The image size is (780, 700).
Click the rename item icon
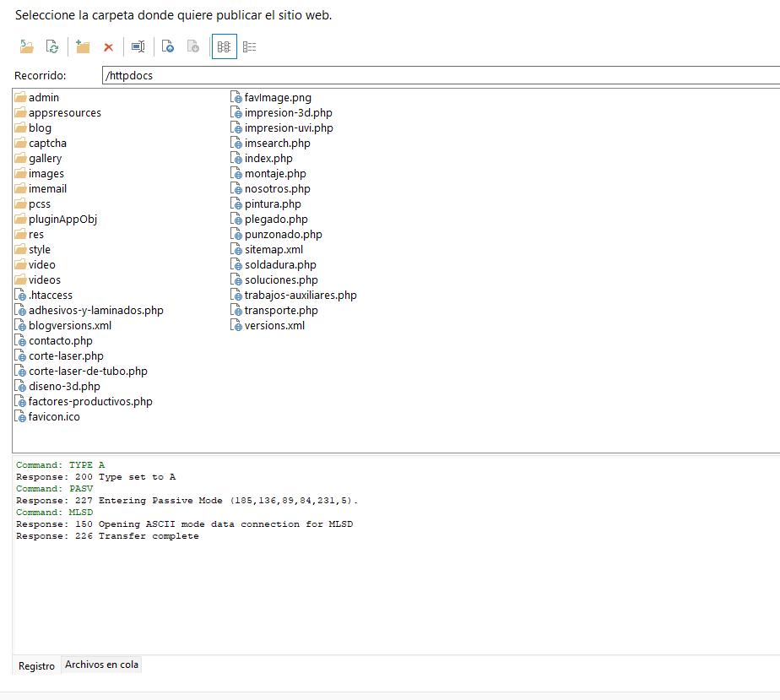click(x=138, y=47)
